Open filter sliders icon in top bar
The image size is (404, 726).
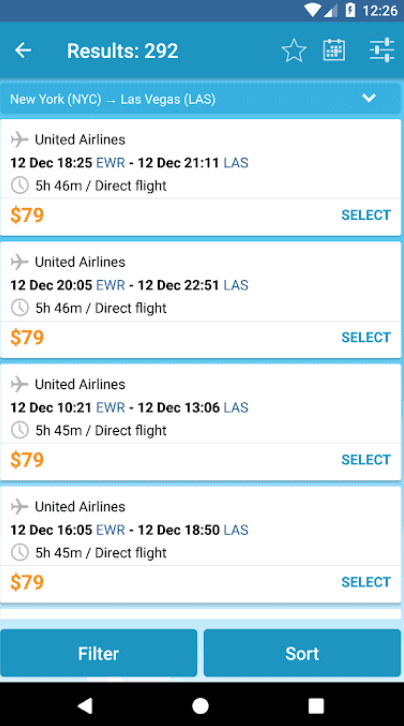(382, 50)
